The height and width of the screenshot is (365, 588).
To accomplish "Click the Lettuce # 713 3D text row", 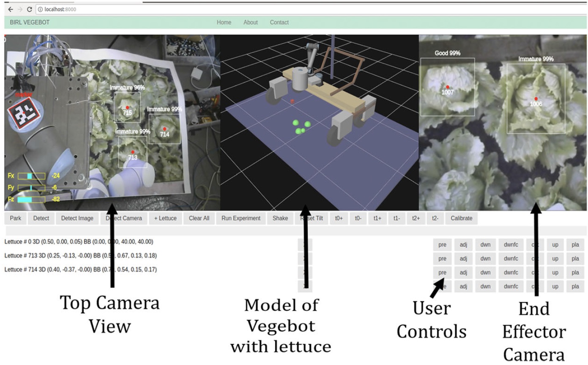I will pos(80,256).
